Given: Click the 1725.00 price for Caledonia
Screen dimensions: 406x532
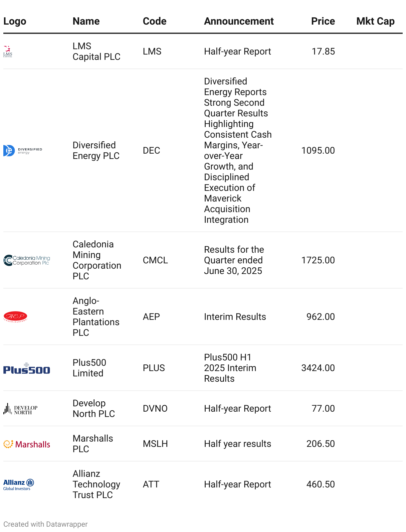Looking at the screenshot, I should tap(318, 260).
